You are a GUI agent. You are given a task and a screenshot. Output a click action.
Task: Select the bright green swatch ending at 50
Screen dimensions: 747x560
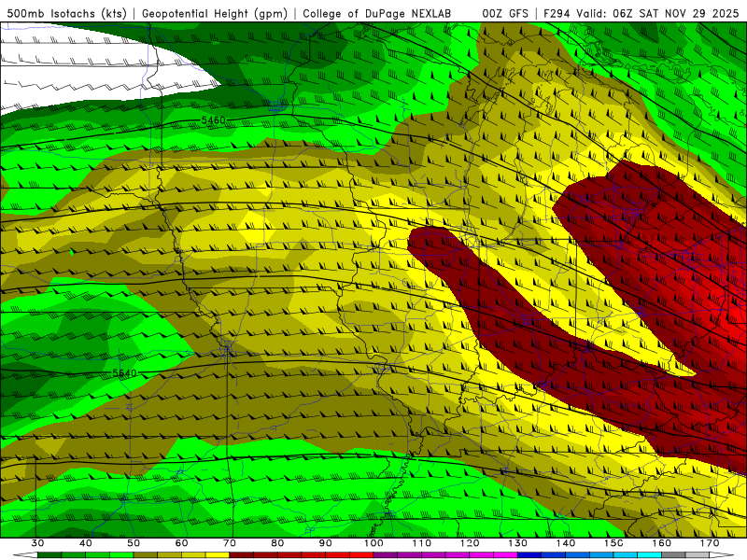click(x=121, y=555)
